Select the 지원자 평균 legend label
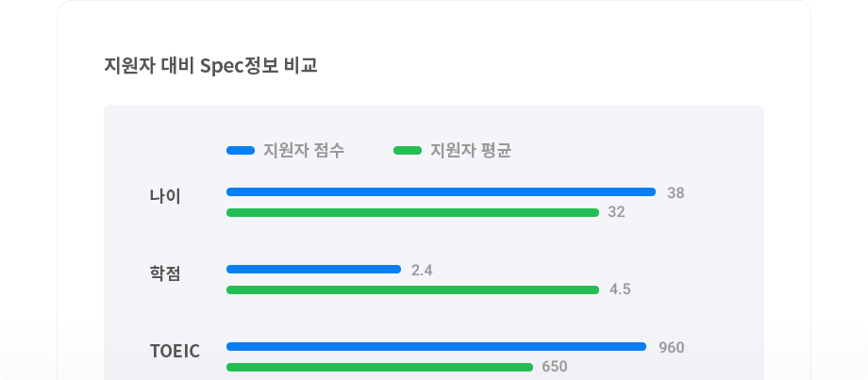This screenshot has width=868, height=380. pyautogui.click(x=471, y=151)
